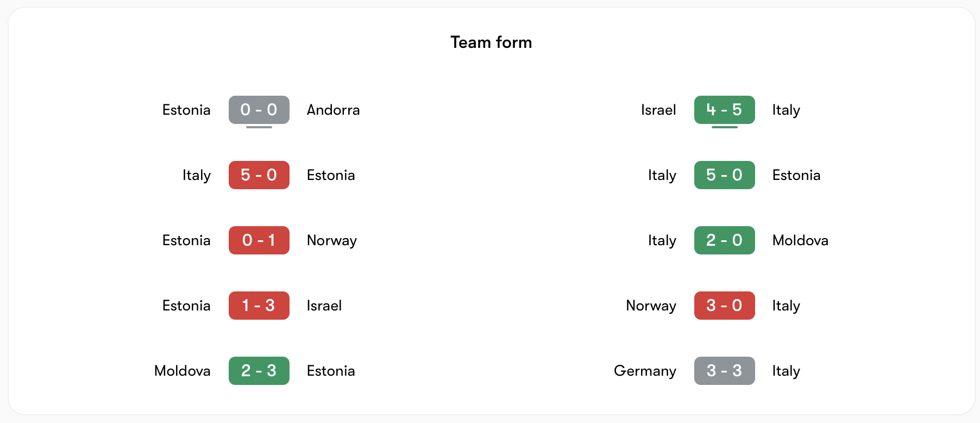Click the Germany team name
The height and width of the screenshot is (423, 980).
645,371
